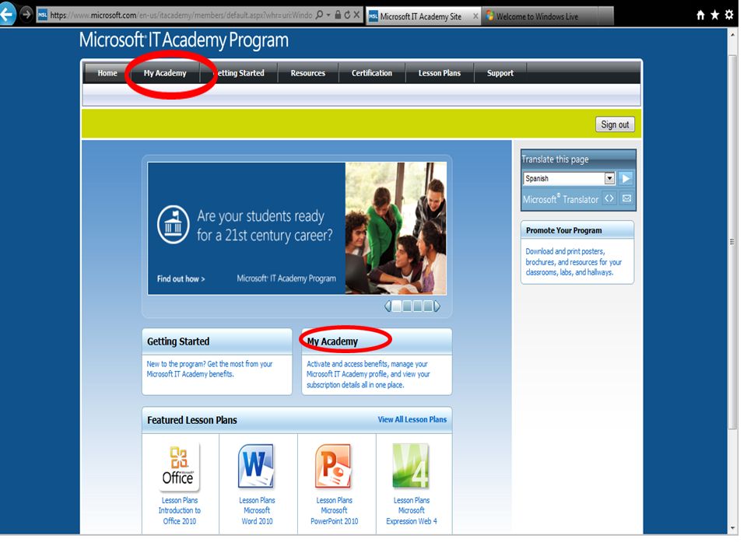Image resolution: width=747 pixels, height=560 pixels.
Task: Stop loading with the address bar X
Action: click(356, 15)
